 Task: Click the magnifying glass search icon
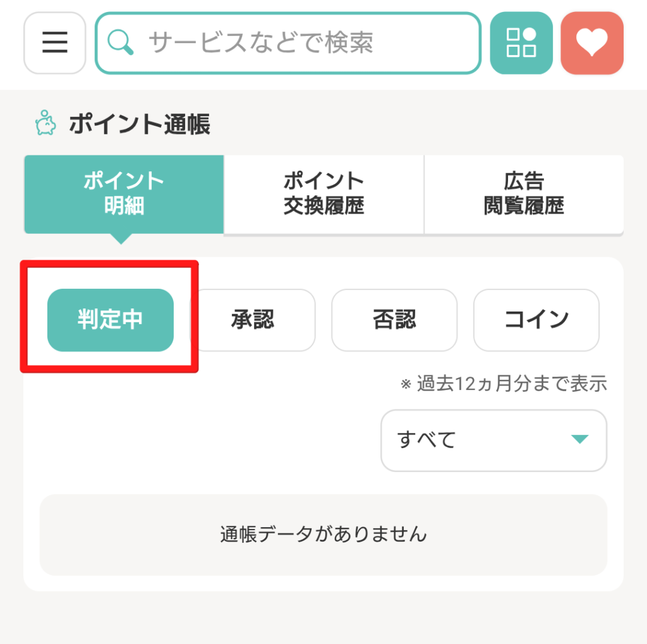click(121, 43)
